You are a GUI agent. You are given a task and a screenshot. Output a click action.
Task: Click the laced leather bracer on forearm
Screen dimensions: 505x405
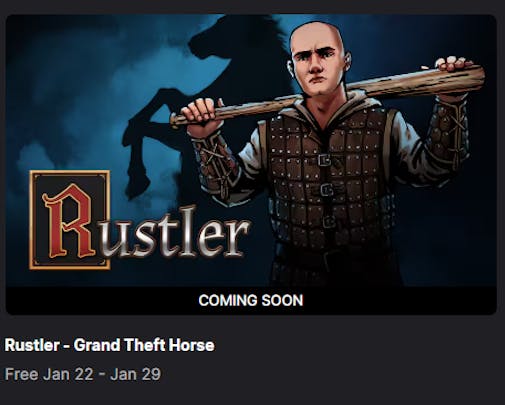[217, 160]
